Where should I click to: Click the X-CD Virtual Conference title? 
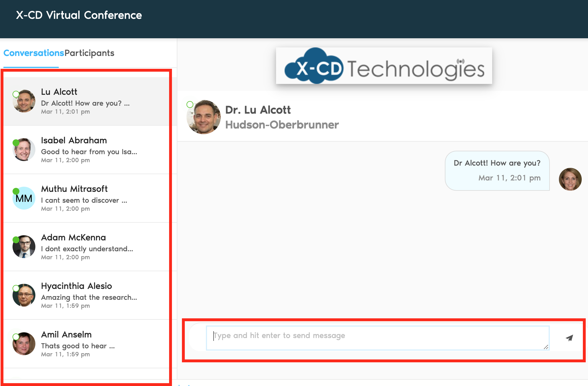tap(79, 15)
